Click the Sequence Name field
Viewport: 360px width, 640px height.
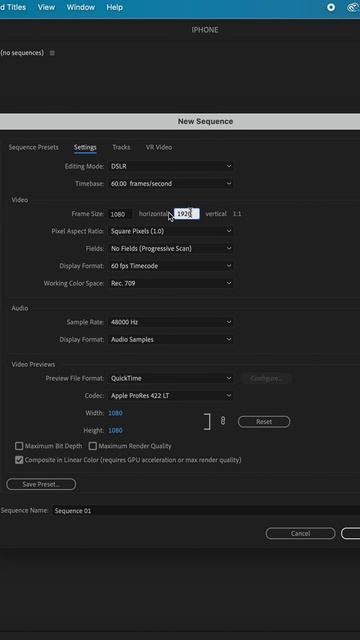click(x=206, y=511)
